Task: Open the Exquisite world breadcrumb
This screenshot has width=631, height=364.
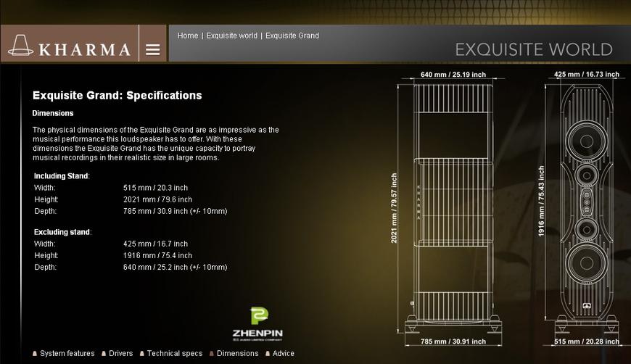Action: [x=231, y=36]
